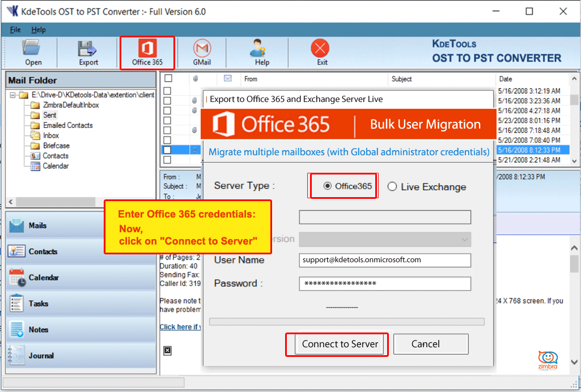Select mail date 5/23/2008 8:01:16 PM
This screenshot has height=392, width=581.
[x=529, y=120]
